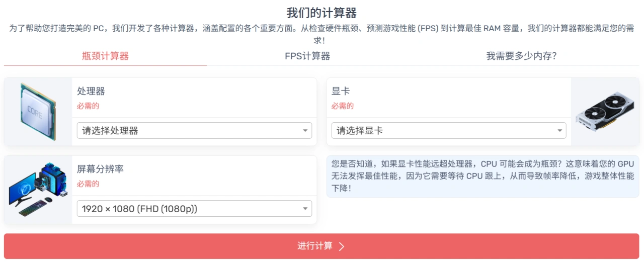644x262 pixels.
Task: Click the 请选择显卡 dropdown arrow
Action: pyautogui.click(x=559, y=131)
